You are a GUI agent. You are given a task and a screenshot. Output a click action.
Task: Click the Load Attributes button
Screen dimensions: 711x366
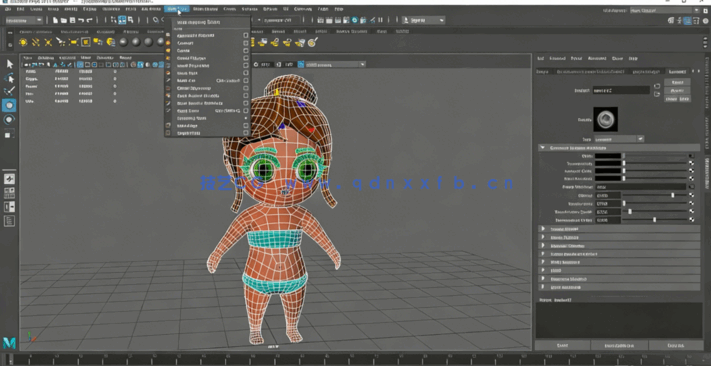click(619, 346)
